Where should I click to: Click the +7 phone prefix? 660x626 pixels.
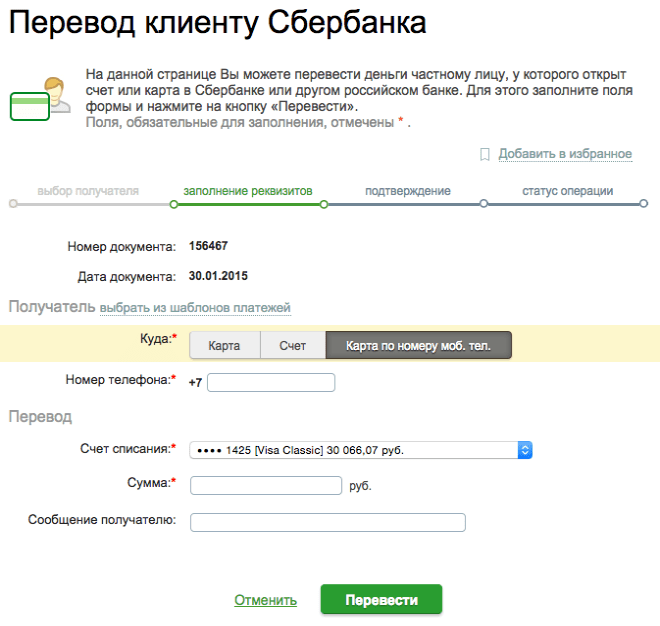click(195, 383)
